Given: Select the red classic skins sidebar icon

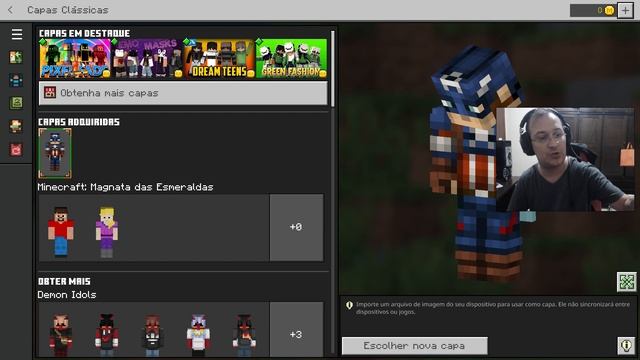Looking at the screenshot, I should [x=16, y=150].
